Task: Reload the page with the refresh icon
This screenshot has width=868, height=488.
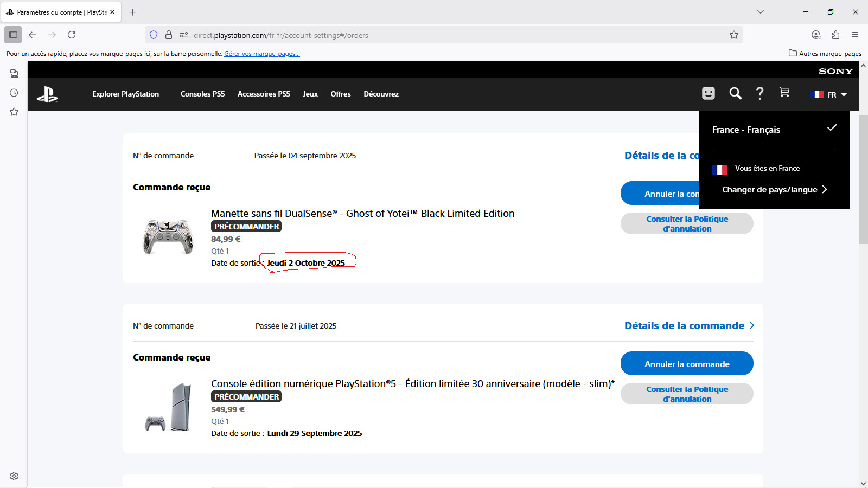Action: (72, 35)
